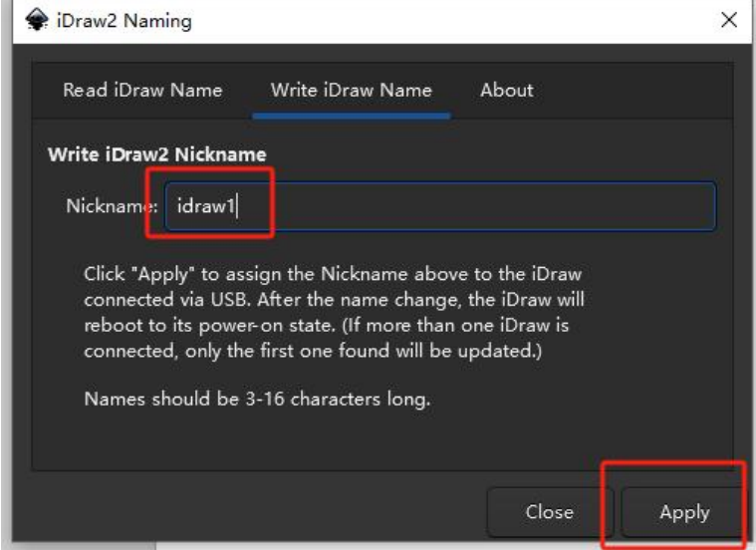Click the "Nickname:" field label

coord(112,206)
